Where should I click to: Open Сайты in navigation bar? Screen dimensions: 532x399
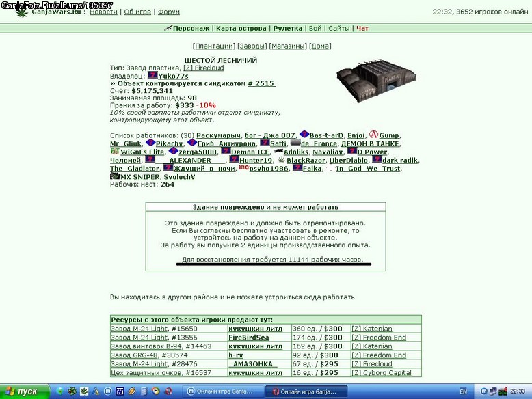338,29
